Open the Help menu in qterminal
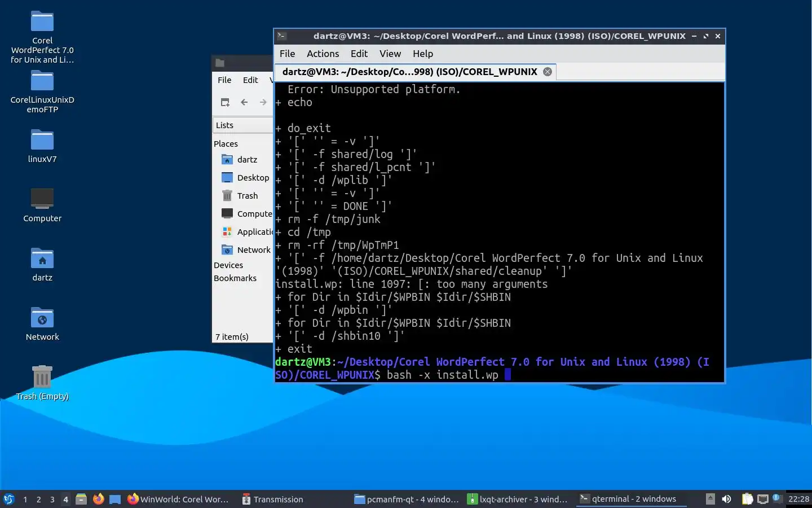This screenshot has width=812, height=508. [422, 54]
